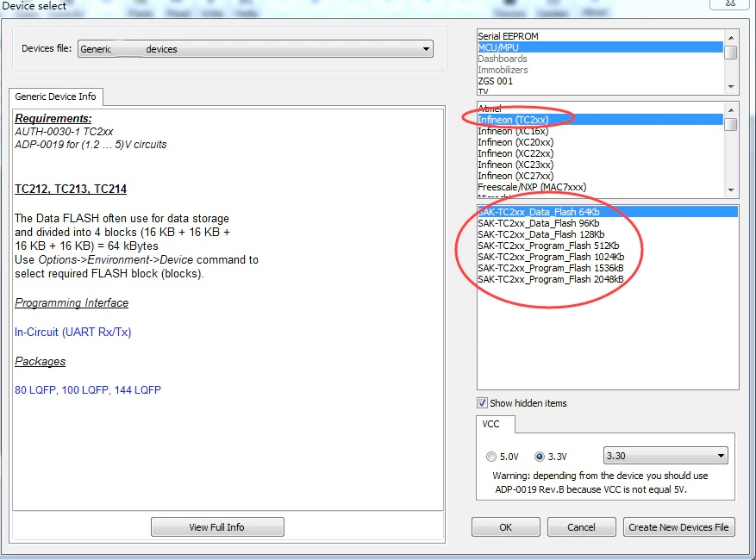Click scroll down arrow in category list
This screenshot has width=756, height=560.
731,87
